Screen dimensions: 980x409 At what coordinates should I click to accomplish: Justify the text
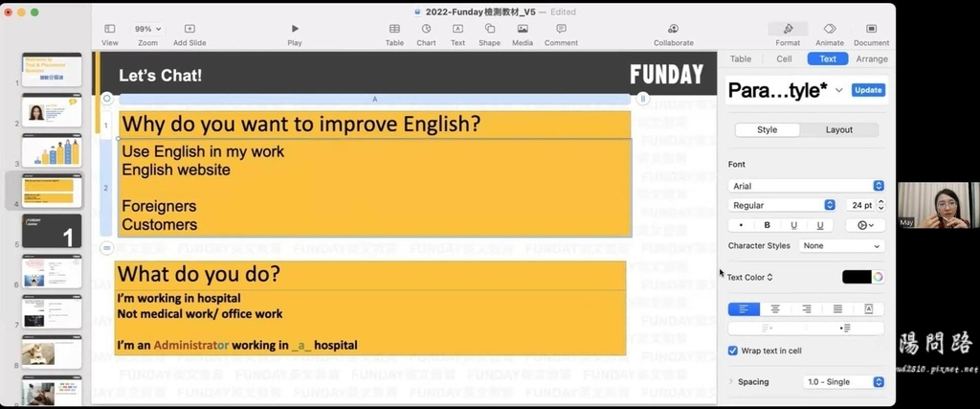pos(837,309)
